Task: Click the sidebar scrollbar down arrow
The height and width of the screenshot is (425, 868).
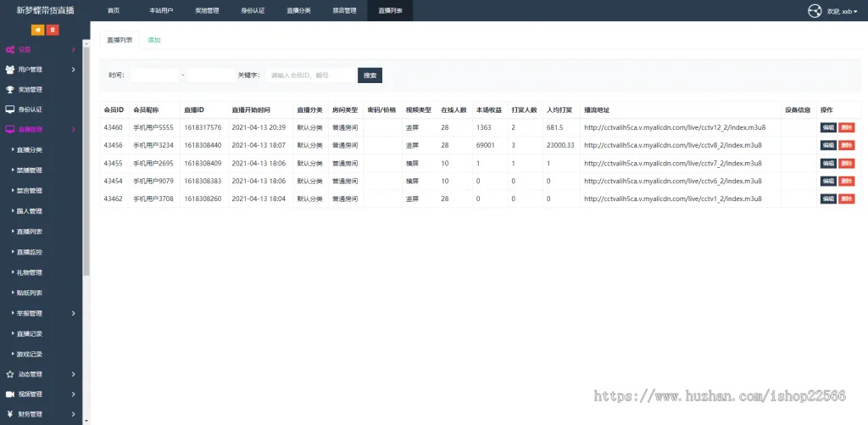Action: pos(86,421)
